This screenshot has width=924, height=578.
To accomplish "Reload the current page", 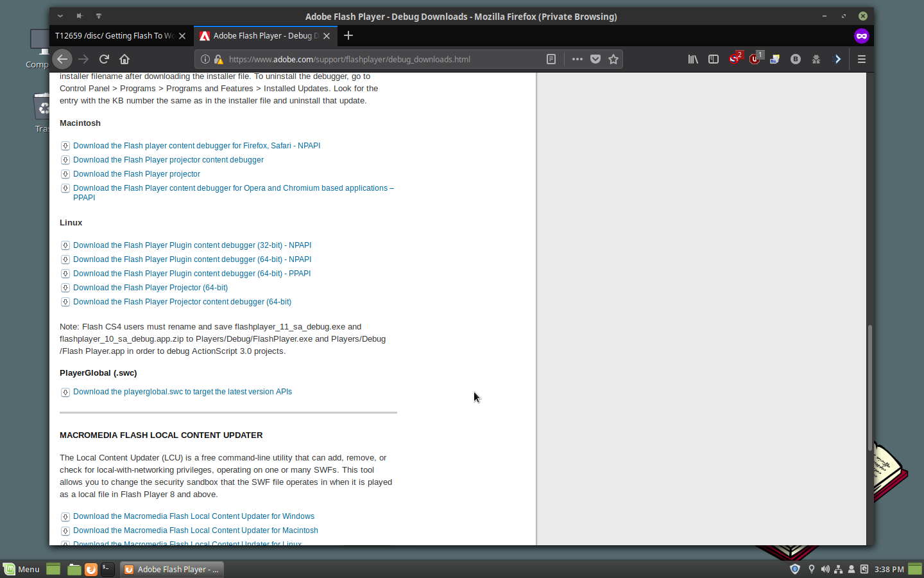I will [x=104, y=59].
